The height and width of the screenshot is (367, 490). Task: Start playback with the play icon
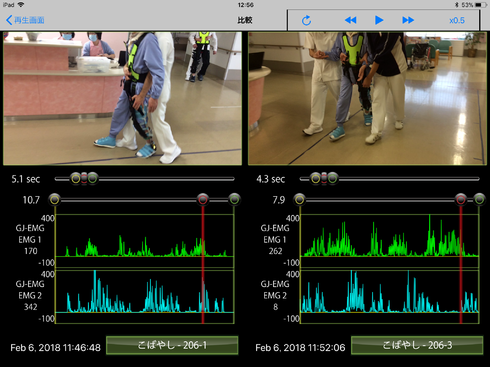pyautogui.click(x=379, y=20)
